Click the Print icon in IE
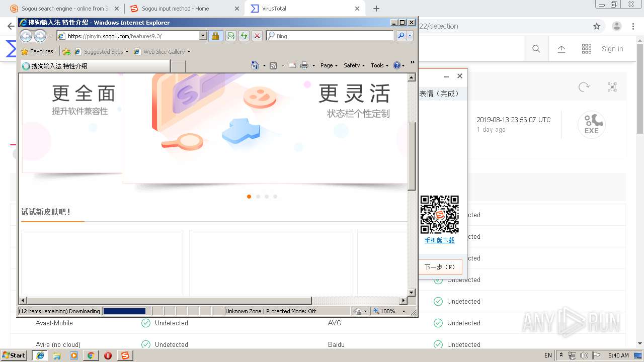Viewport: 644px width, 362px height. (x=304, y=65)
